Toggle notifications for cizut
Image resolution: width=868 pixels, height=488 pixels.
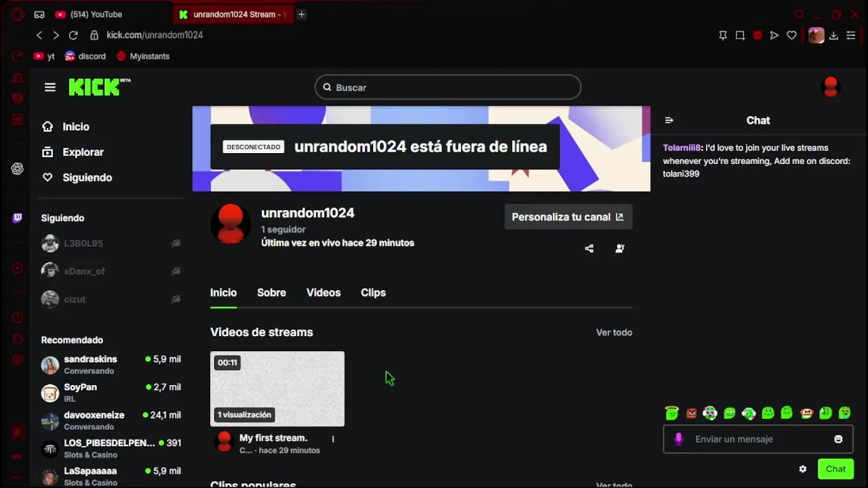point(176,299)
